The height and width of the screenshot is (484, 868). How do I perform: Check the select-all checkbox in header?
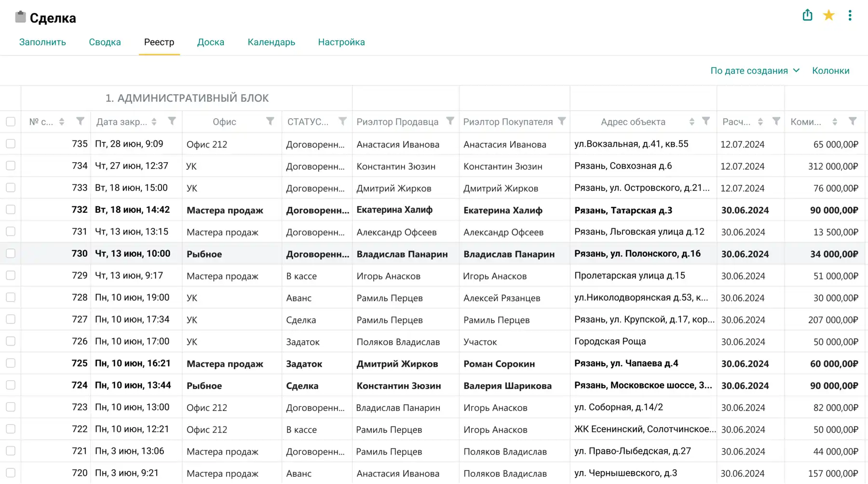pos(11,122)
